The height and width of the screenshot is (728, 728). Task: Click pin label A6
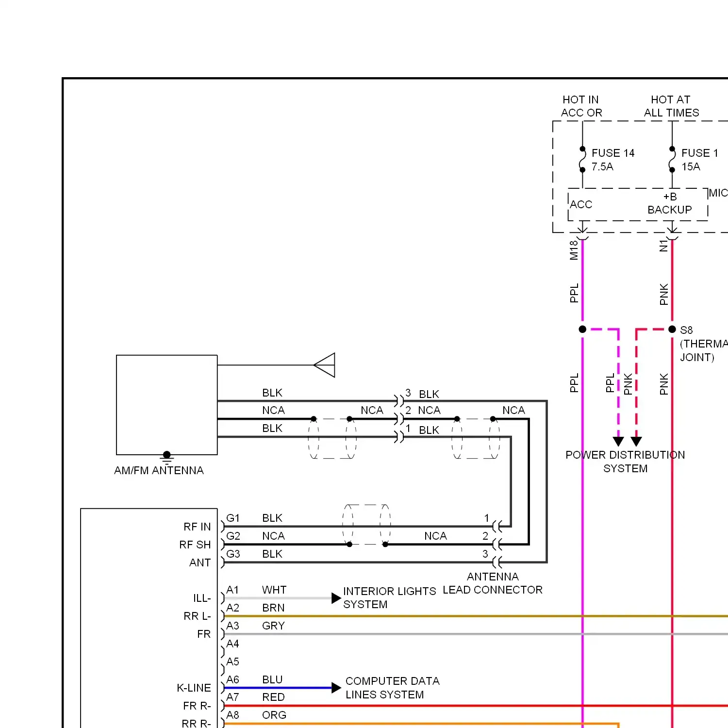tap(232, 679)
